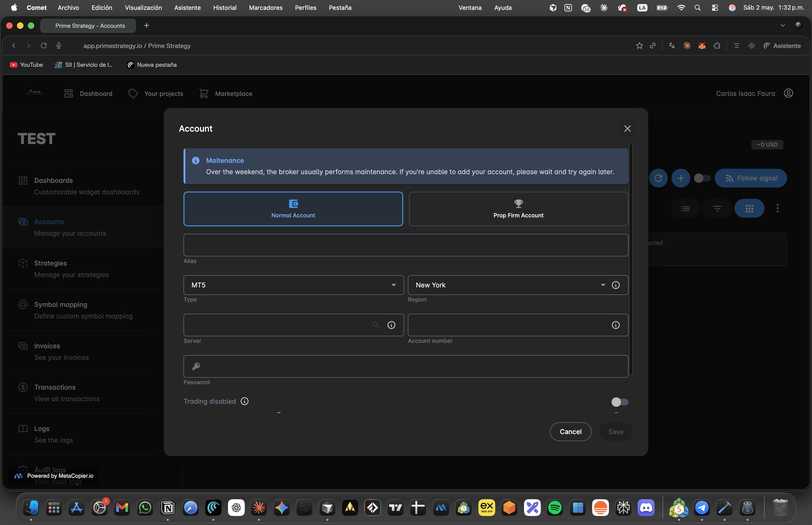Open the Historial menu

coord(225,8)
